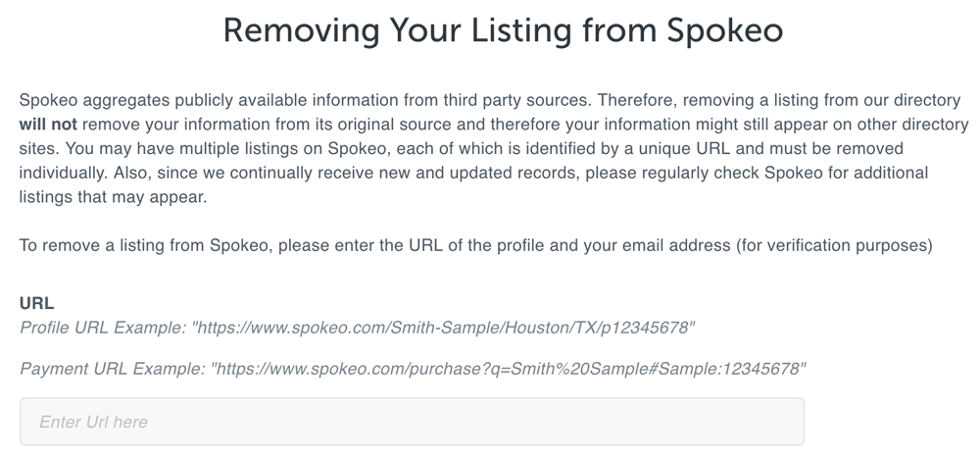Screen dimensions: 980x460
Task: Click the word "Removing" in the title
Action: point(299,30)
